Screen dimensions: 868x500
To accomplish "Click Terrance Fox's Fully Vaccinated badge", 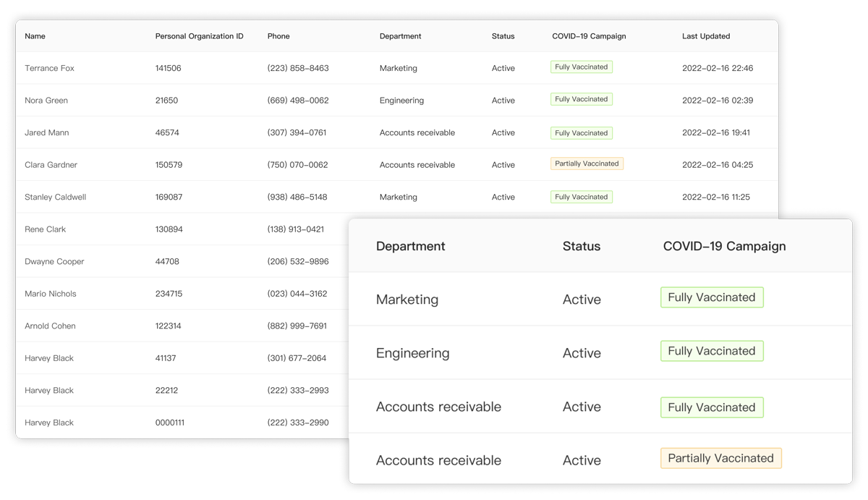I will coord(582,67).
